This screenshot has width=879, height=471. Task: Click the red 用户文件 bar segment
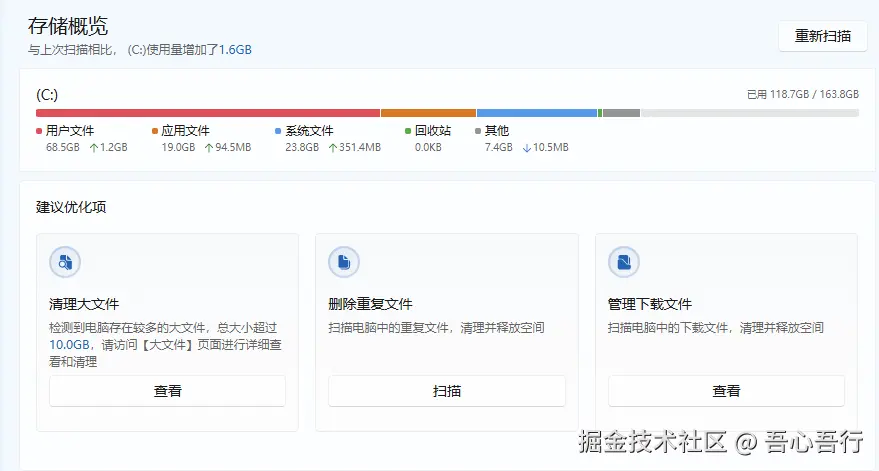click(x=208, y=113)
